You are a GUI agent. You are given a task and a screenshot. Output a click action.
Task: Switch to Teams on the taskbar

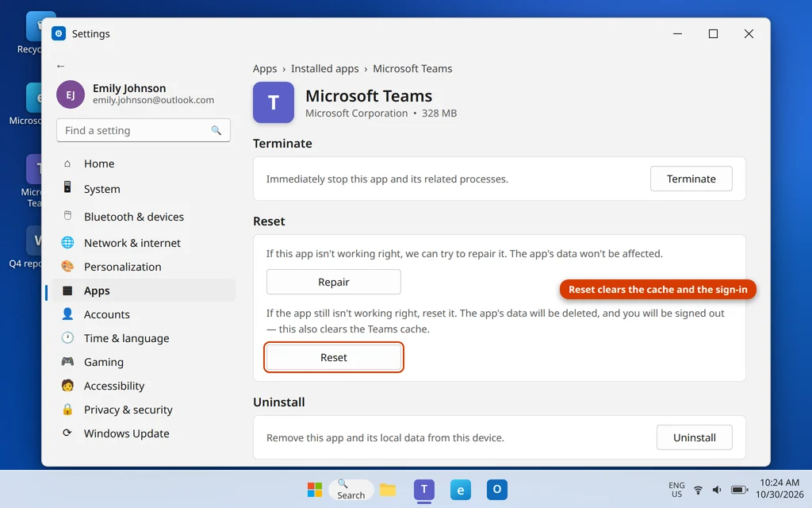point(424,489)
